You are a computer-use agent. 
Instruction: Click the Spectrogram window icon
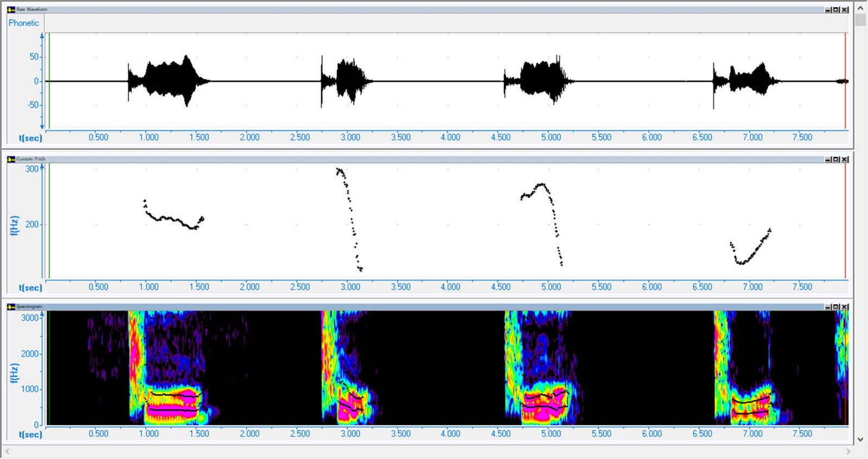(11, 307)
